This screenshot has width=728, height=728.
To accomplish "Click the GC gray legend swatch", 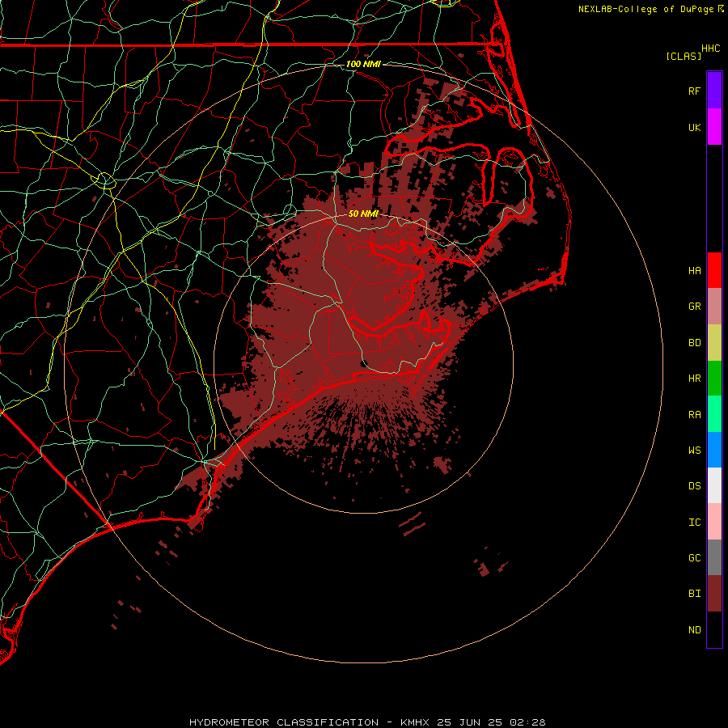I will coord(714,557).
